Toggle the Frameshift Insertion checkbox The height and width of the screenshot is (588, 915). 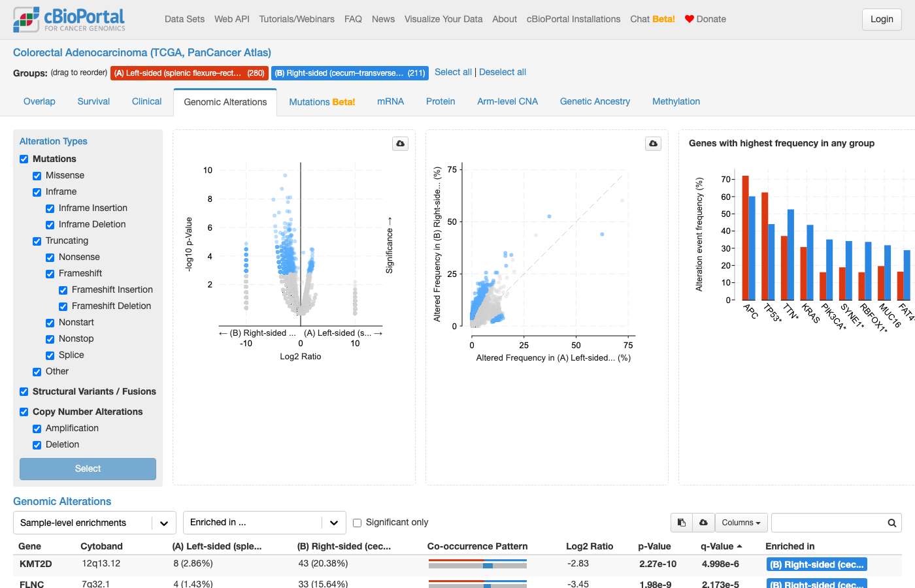[63, 290]
